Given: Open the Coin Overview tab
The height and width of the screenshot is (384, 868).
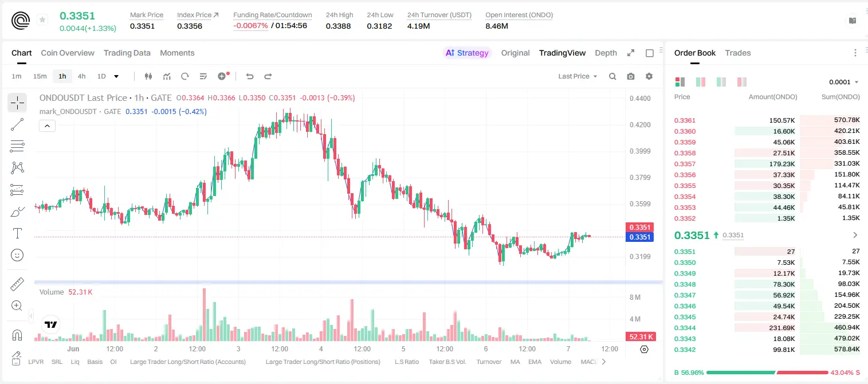Looking at the screenshot, I should pyautogui.click(x=68, y=53).
